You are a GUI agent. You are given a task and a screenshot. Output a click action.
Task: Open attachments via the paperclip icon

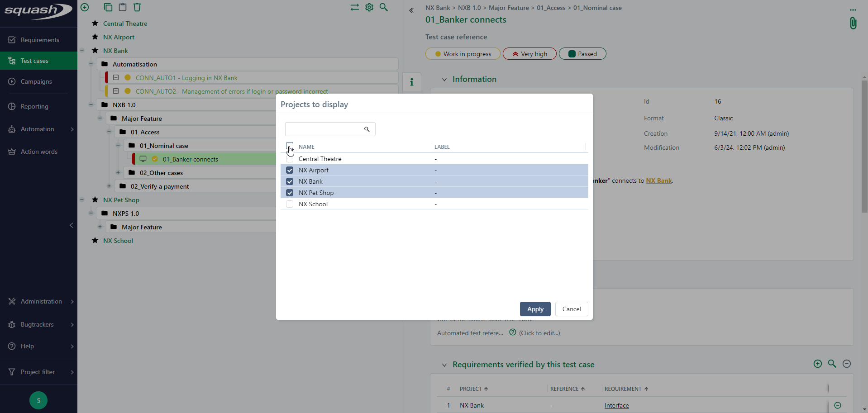(853, 23)
